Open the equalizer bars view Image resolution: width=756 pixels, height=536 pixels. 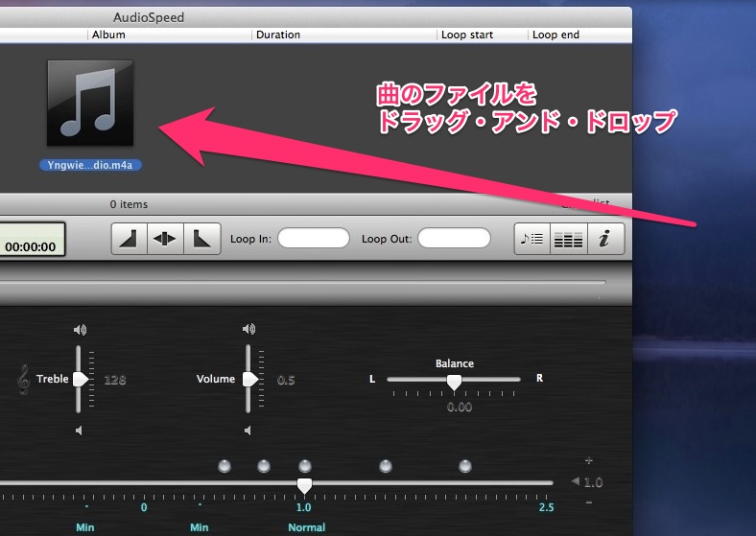click(x=569, y=239)
